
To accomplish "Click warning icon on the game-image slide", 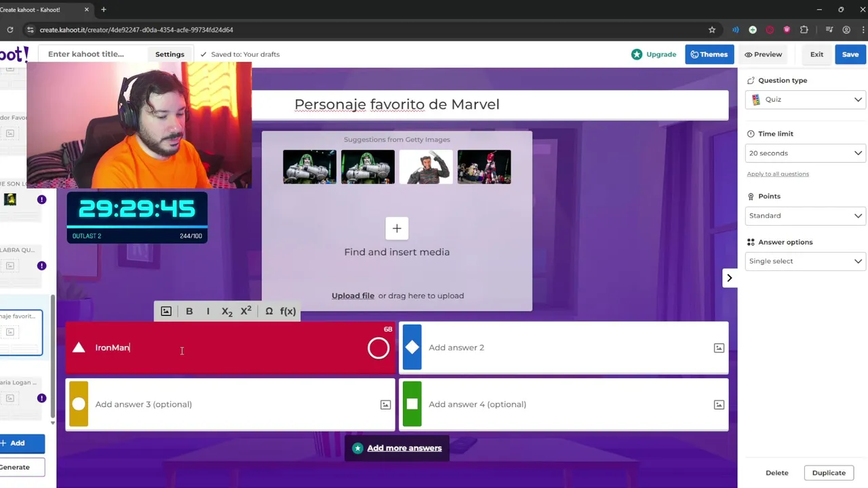I will tap(41, 199).
